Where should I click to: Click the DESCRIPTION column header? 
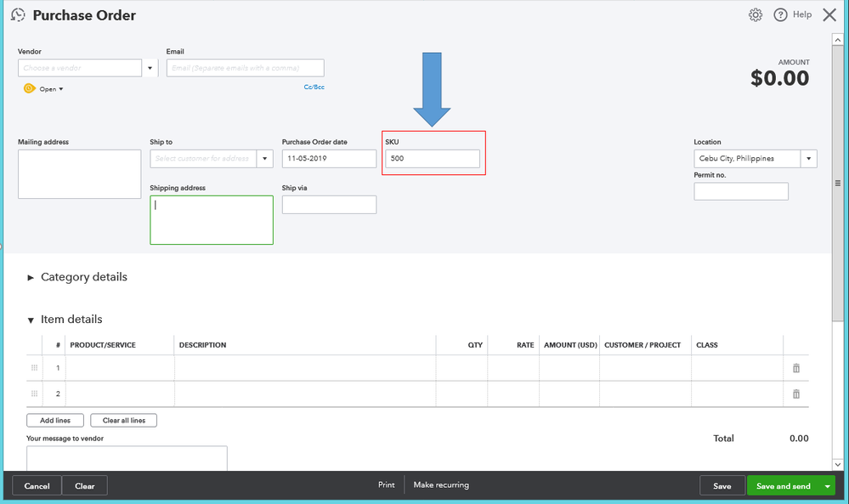(x=202, y=345)
